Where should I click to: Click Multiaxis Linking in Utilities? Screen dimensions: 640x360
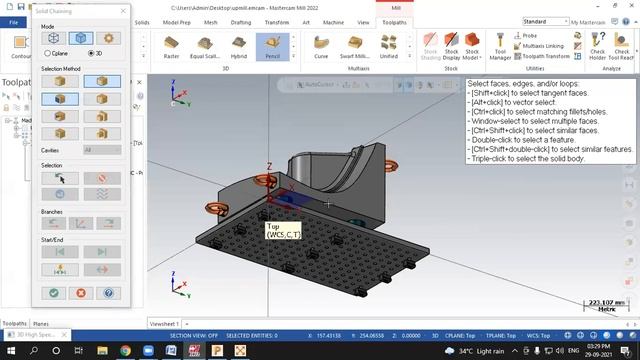[x=538, y=46]
